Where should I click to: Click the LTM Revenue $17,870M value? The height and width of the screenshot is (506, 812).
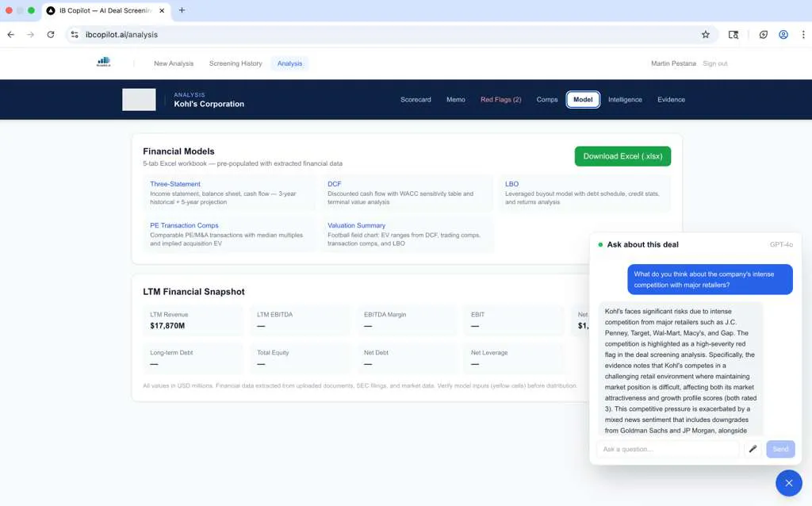(167, 326)
